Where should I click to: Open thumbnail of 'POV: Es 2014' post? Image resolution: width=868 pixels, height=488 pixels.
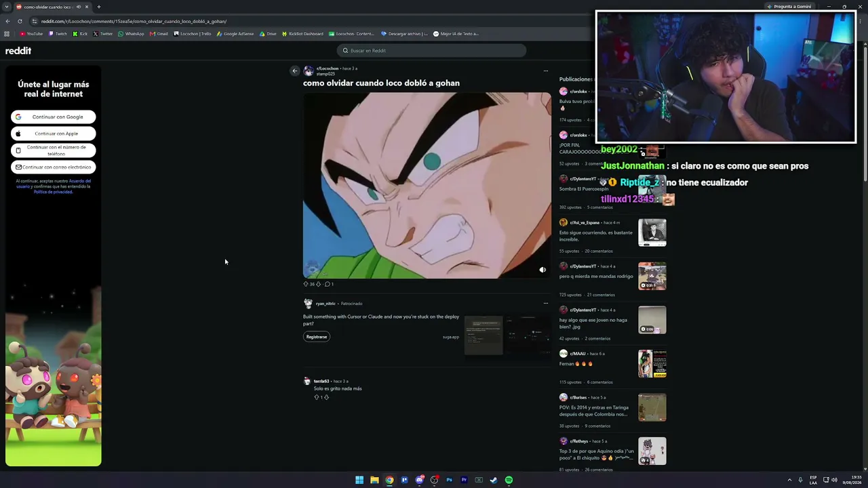tap(652, 407)
